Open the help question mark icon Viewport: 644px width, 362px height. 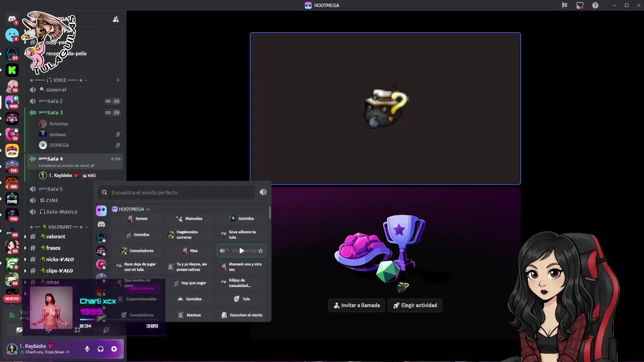595,5
